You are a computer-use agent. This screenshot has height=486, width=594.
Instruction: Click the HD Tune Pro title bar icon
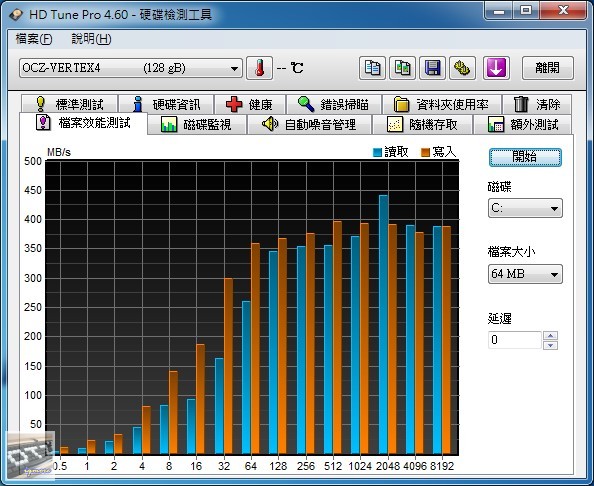[16, 15]
